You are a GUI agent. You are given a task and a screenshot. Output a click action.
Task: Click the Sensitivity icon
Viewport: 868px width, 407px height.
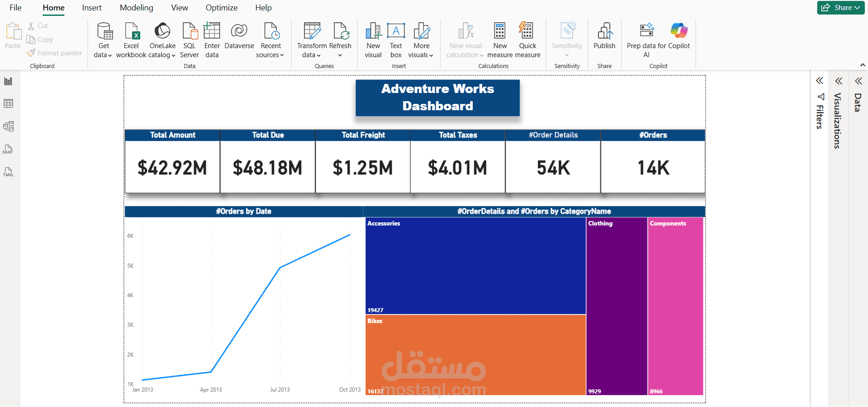[x=567, y=30]
